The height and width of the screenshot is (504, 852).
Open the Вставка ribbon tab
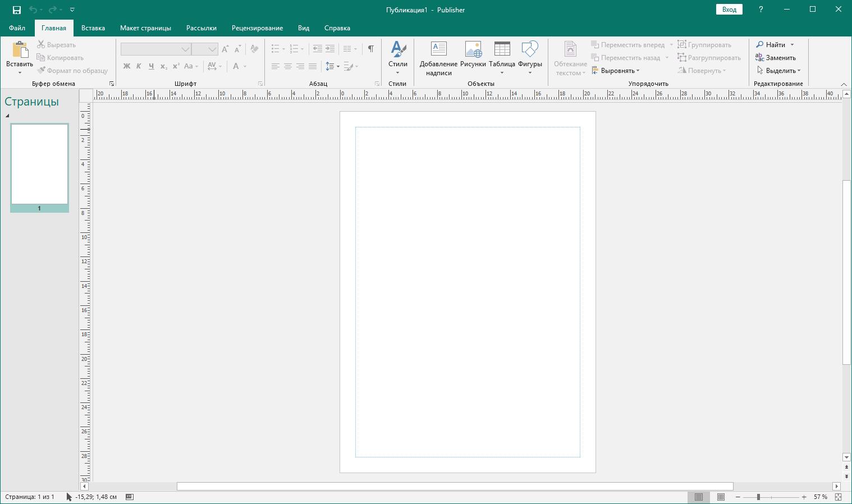[93, 28]
